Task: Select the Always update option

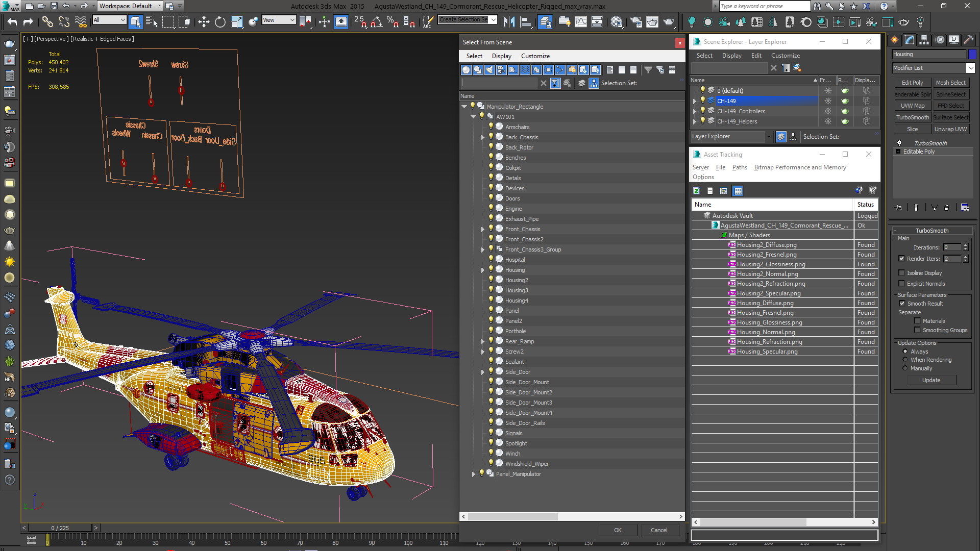Action: (x=905, y=352)
